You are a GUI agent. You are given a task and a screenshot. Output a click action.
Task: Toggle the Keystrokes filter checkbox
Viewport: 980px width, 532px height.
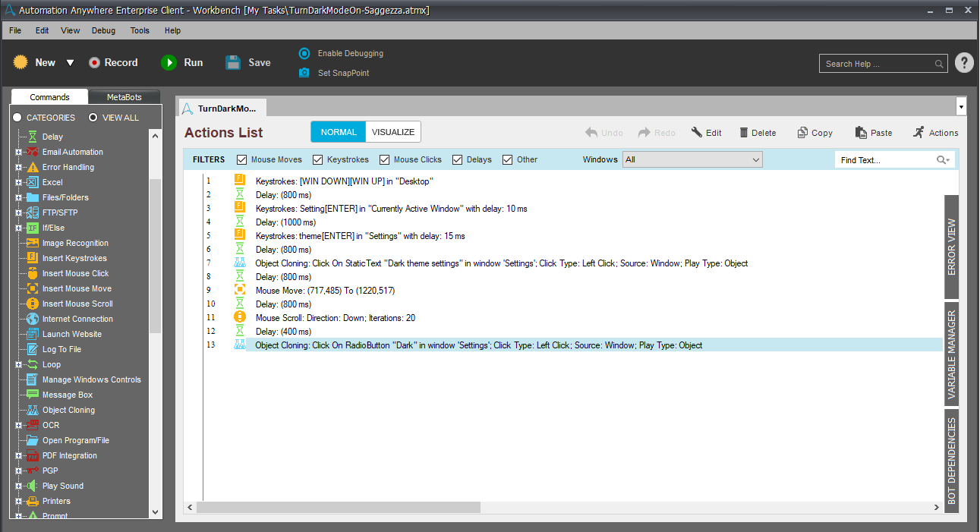click(317, 159)
